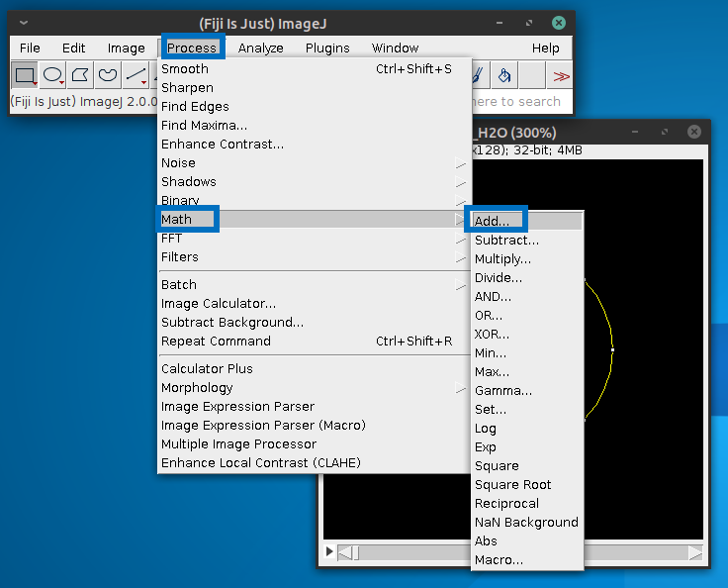Open the ImageJ title bar window menu
The image size is (728, 588).
click(x=24, y=23)
